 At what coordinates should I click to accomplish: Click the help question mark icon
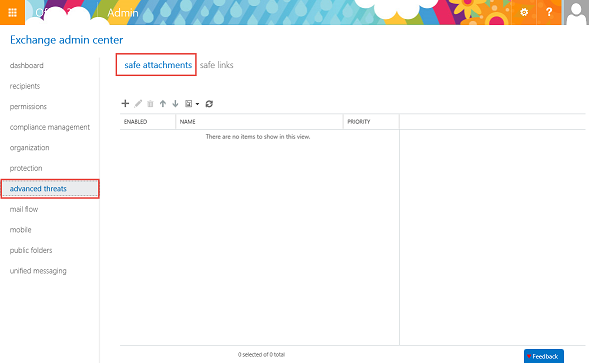point(549,12)
